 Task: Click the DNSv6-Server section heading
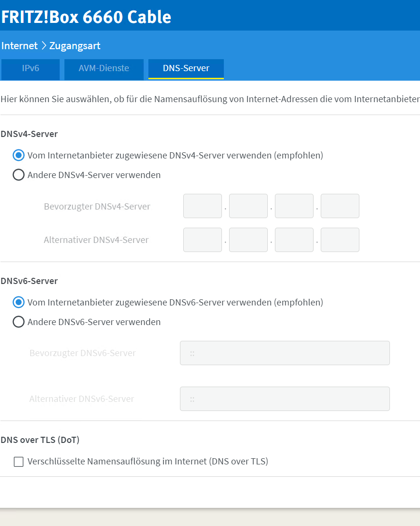click(x=29, y=281)
